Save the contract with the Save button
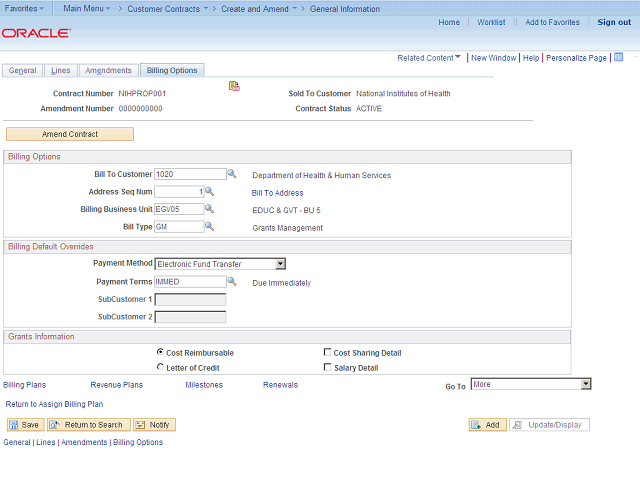This screenshot has width=640, height=480. click(25, 425)
